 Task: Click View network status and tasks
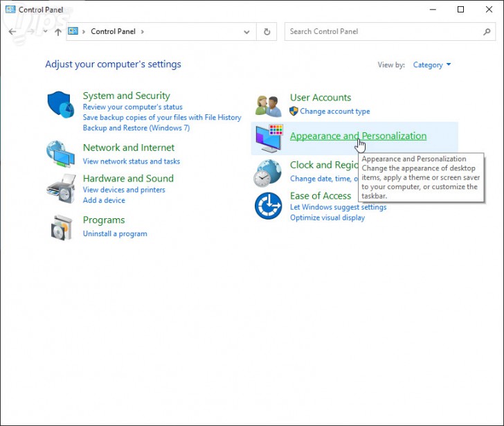point(131,161)
